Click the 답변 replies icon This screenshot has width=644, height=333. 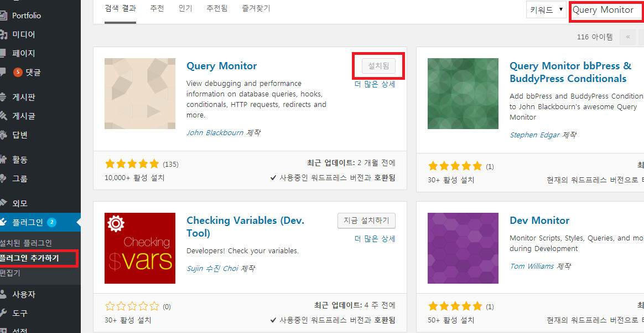(3, 135)
